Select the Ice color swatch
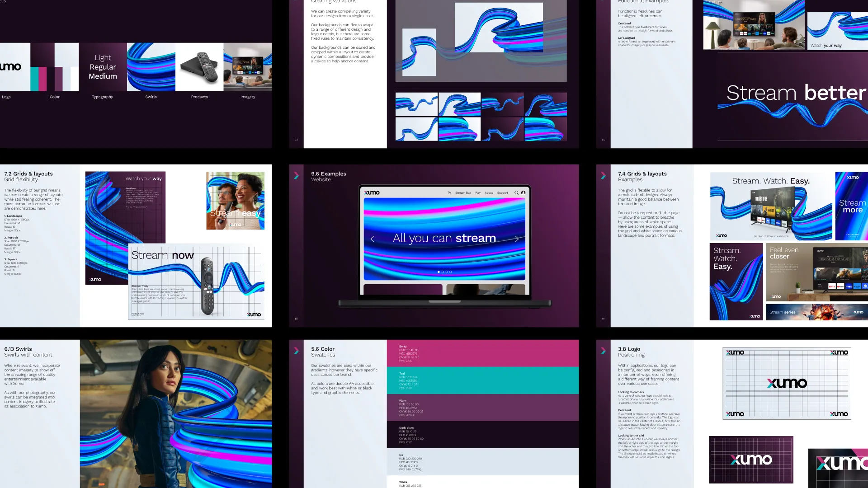The width and height of the screenshot is (868, 488). pos(483,462)
